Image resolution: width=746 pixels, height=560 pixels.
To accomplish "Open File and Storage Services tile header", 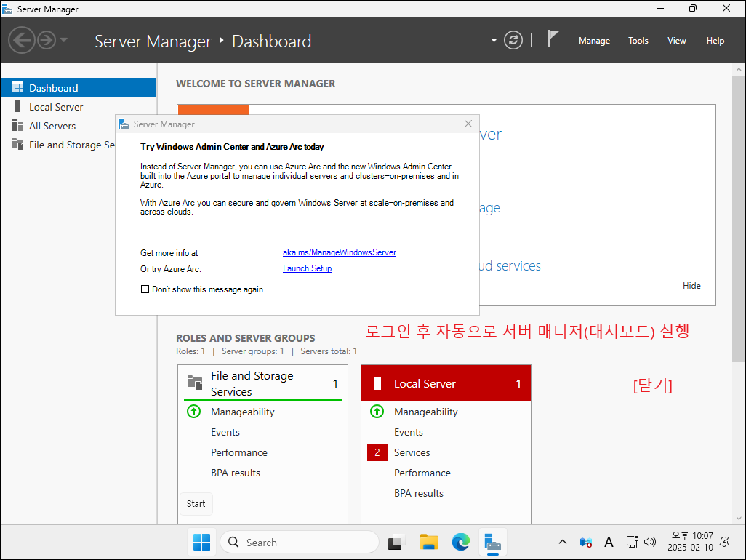I will click(262, 383).
